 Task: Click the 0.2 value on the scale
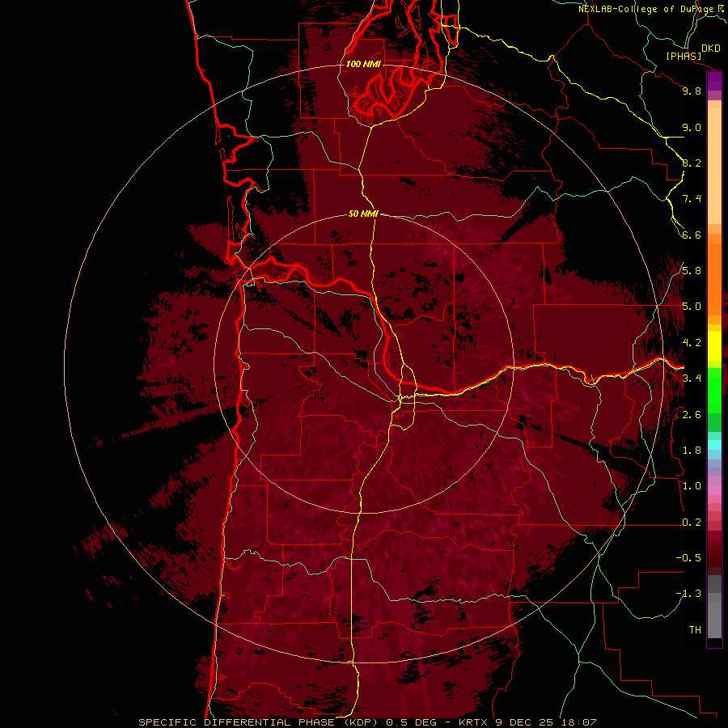point(692,523)
